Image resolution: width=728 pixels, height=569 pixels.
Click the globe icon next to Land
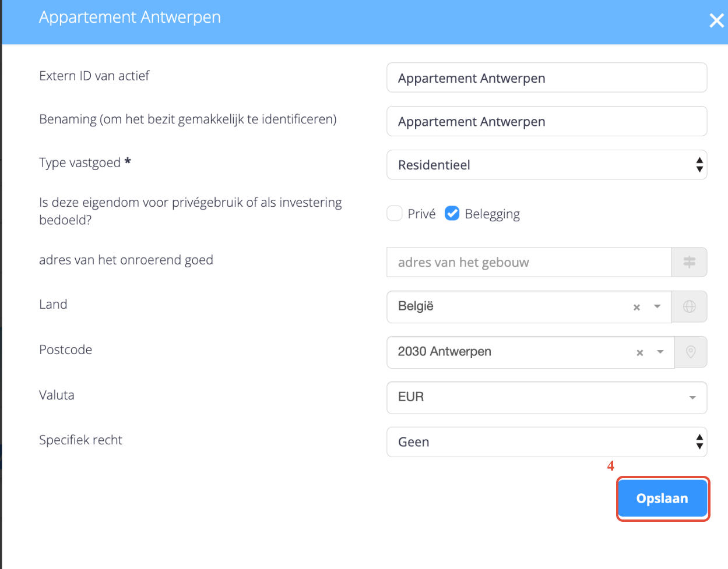coord(689,306)
